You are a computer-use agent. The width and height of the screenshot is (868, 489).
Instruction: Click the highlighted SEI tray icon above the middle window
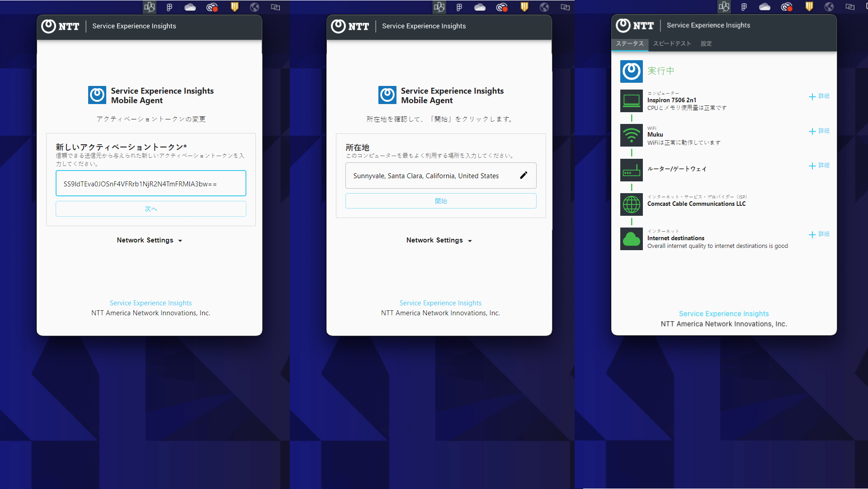[x=439, y=7]
